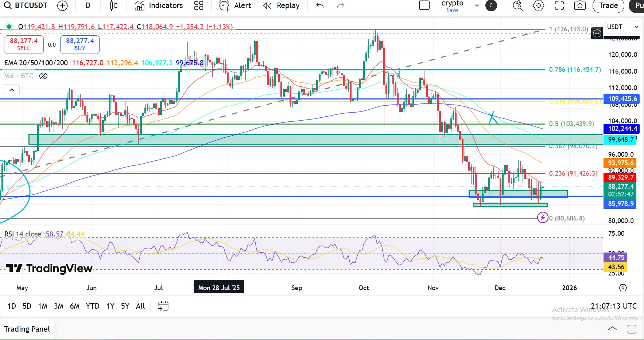Image resolution: width=644 pixels, height=340 pixels.
Task: Click the 99,648.7 price scale label
Action: [621, 140]
